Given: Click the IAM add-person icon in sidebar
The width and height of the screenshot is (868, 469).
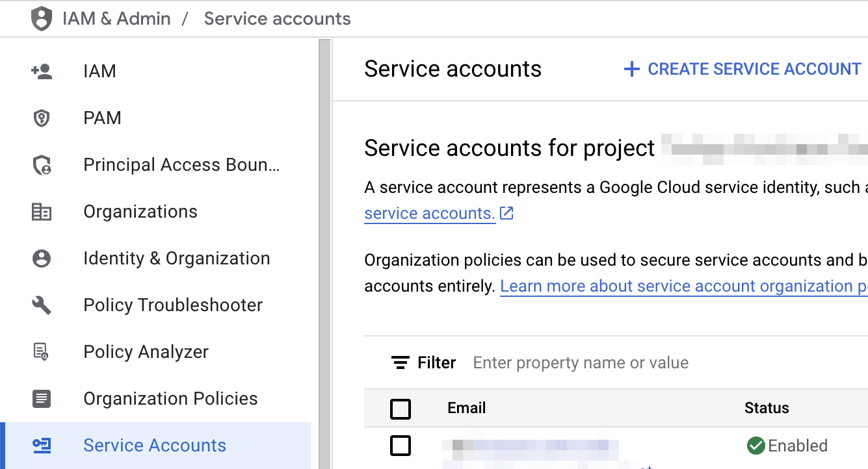Looking at the screenshot, I should click(42, 71).
